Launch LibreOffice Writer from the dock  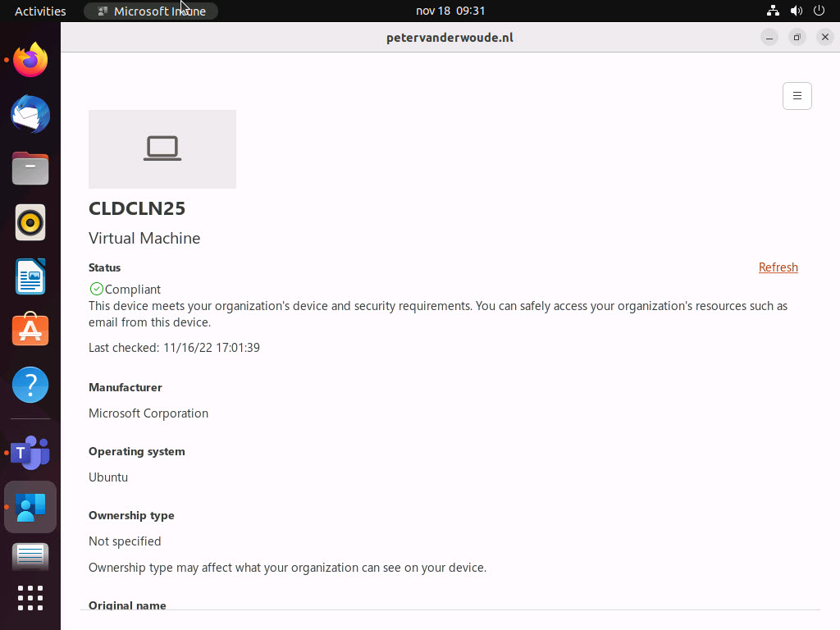30,276
